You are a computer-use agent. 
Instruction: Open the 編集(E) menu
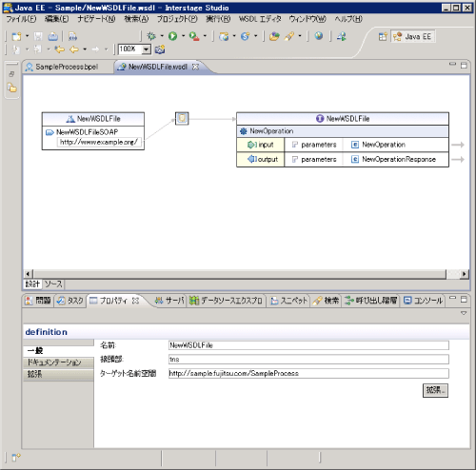pos(56,19)
